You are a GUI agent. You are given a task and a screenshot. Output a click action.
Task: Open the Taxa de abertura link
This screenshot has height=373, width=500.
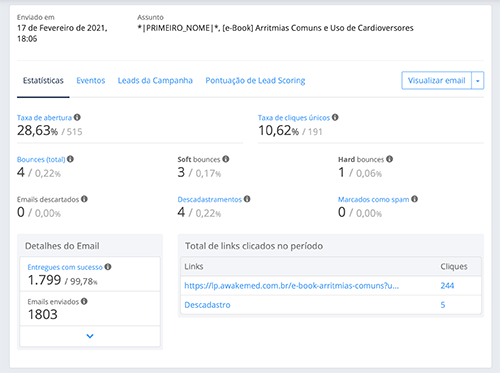pyautogui.click(x=44, y=118)
